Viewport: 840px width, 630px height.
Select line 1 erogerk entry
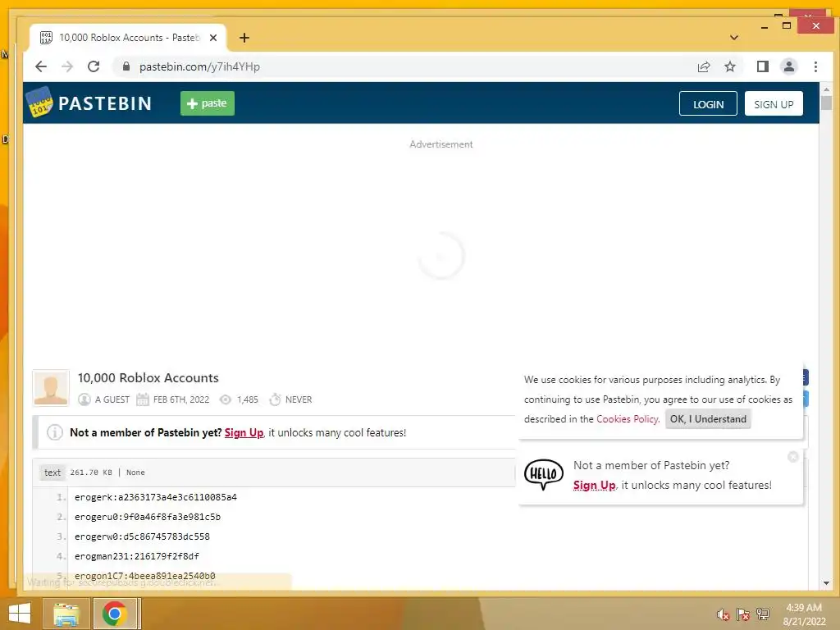155,497
